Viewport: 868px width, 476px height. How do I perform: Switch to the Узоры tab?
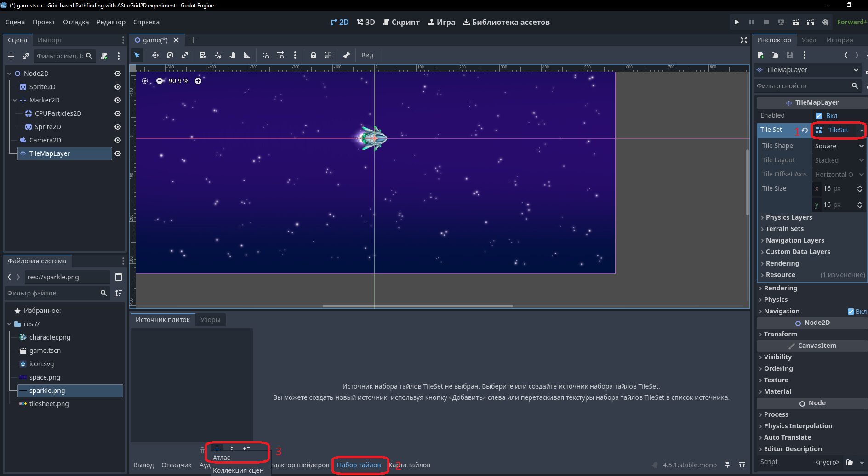[210, 320]
